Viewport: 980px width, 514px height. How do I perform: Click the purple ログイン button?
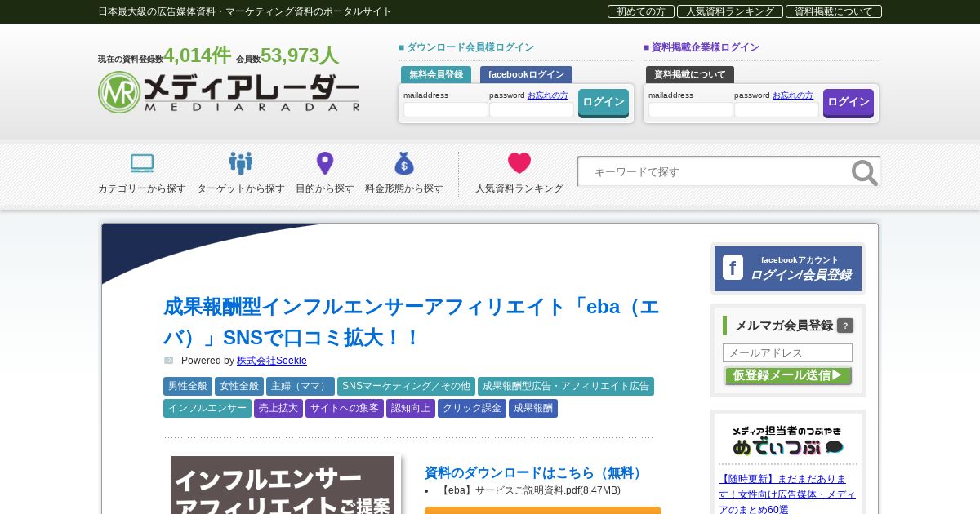(x=849, y=103)
